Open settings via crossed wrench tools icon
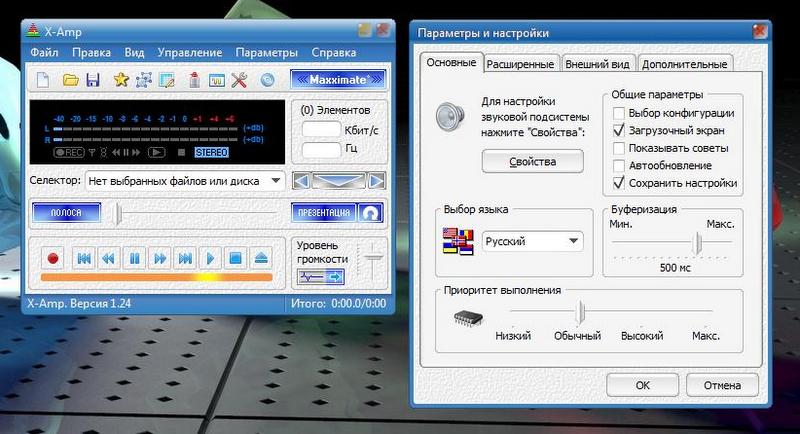The image size is (800, 434). [x=239, y=80]
